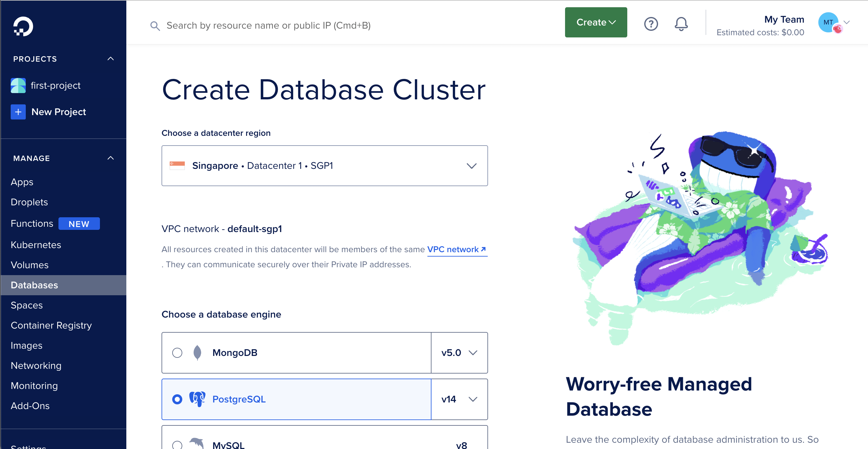This screenshot has width=868, height=449.
Task: Open Kubernetes in sidebar
Action: 36,245
